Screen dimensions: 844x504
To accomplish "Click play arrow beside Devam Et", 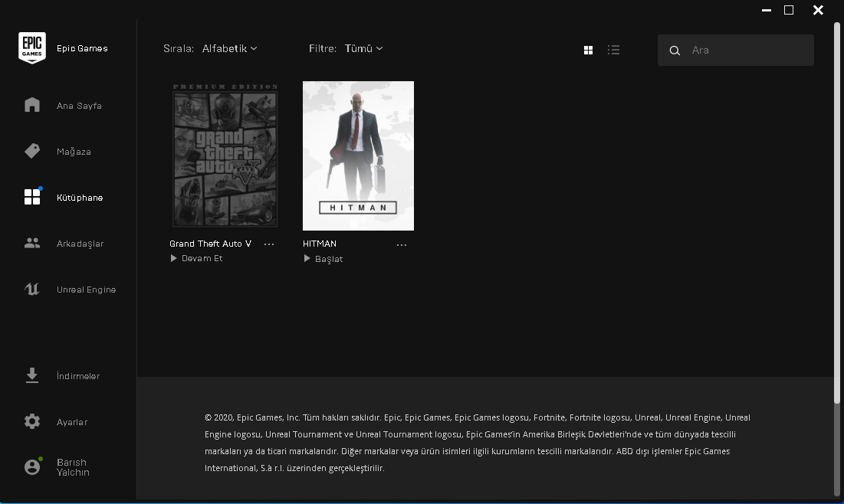I will pos(173,258).
